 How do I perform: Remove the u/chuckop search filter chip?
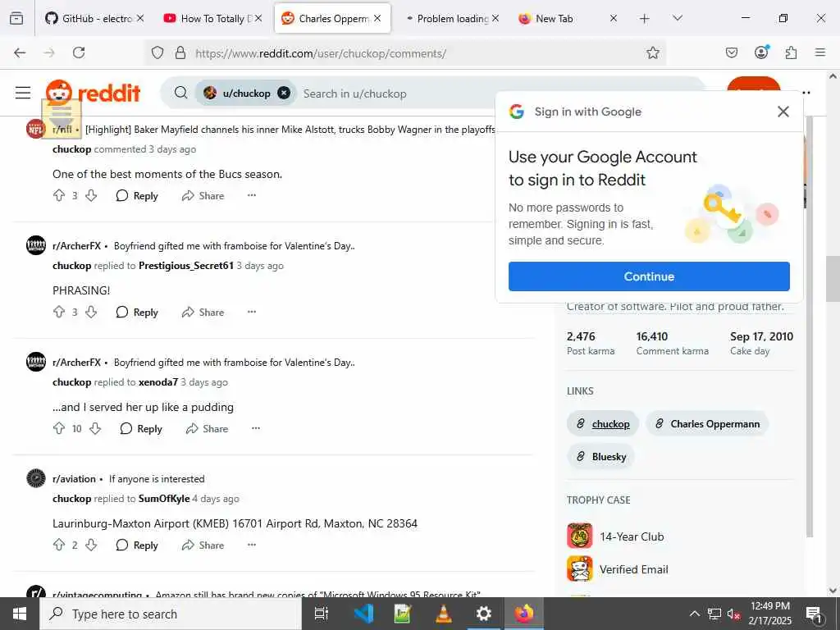(284, 94)
